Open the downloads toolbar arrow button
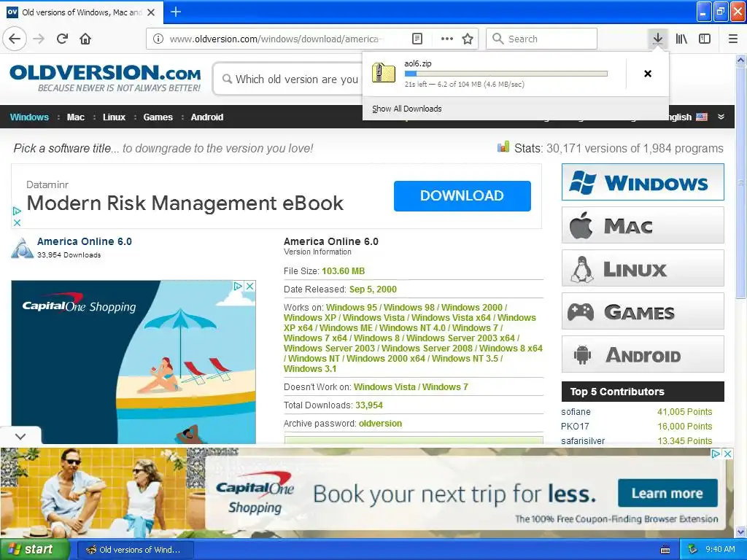 (657, 39)
